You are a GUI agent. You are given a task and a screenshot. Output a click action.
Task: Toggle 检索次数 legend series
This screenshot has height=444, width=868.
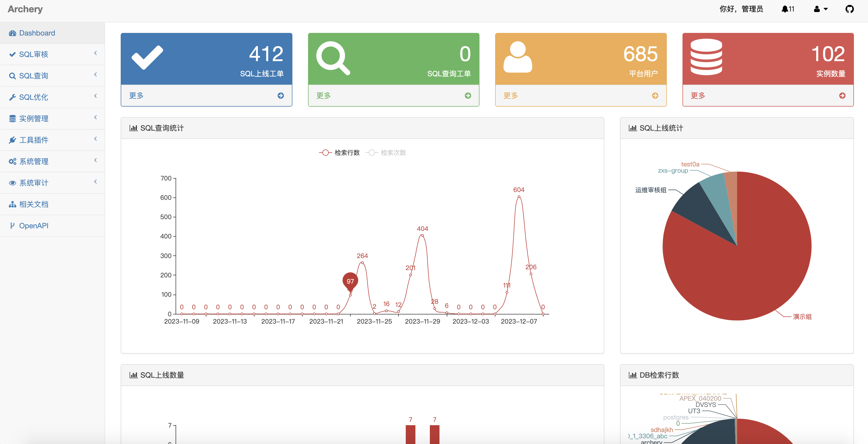(x=386, y=153)
